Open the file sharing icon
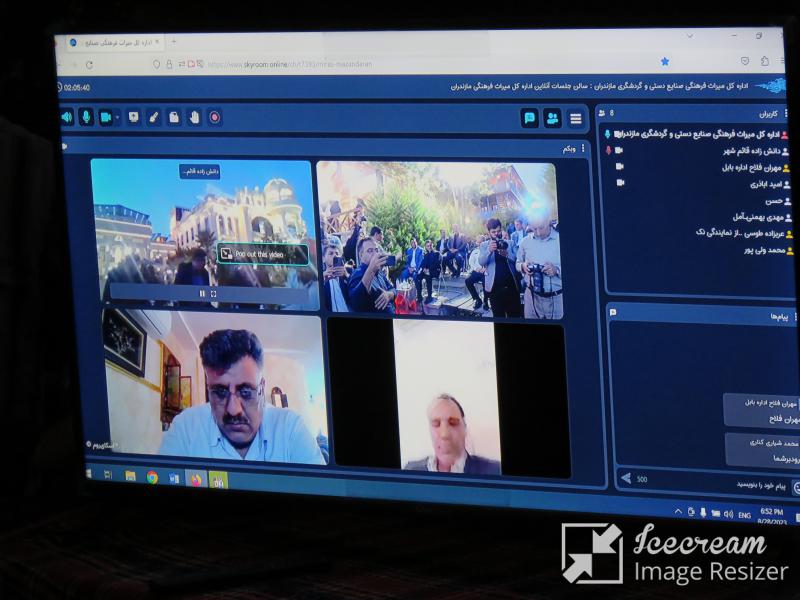This screenshot has height=600, width=800. 174,117
